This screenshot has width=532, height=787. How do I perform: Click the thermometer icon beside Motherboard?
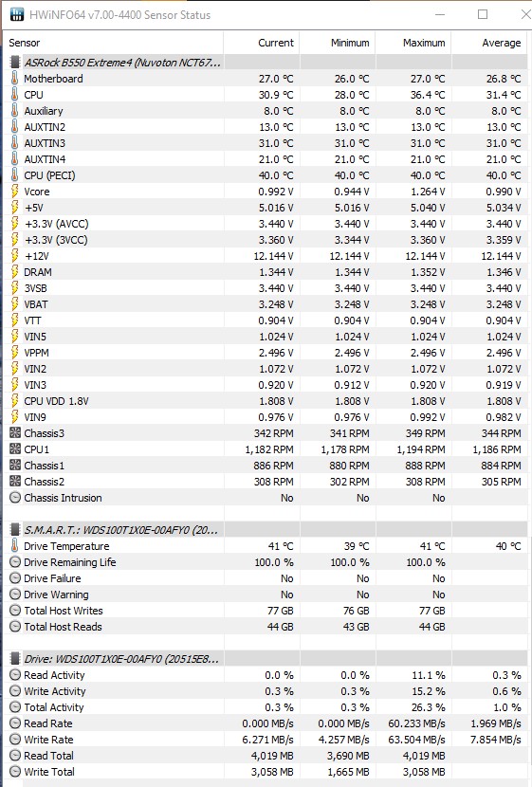(x=14, y=79)
